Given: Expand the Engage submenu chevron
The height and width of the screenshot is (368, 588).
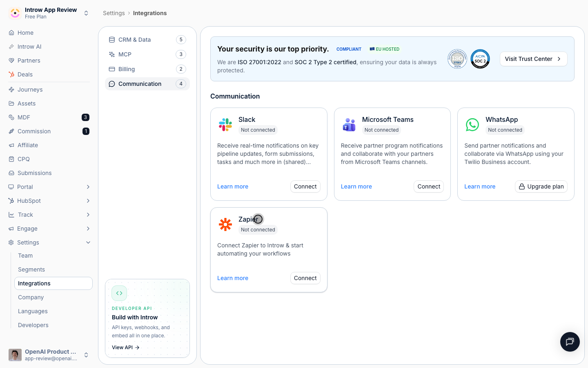Looking at the screenshot, I should pyautogui.click(x=88, y=229).
